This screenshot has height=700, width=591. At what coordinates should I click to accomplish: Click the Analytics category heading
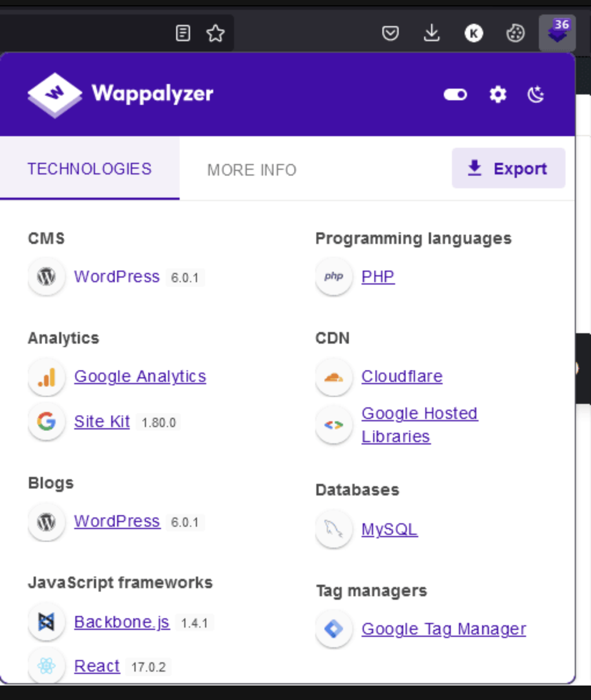pos(63,338)
